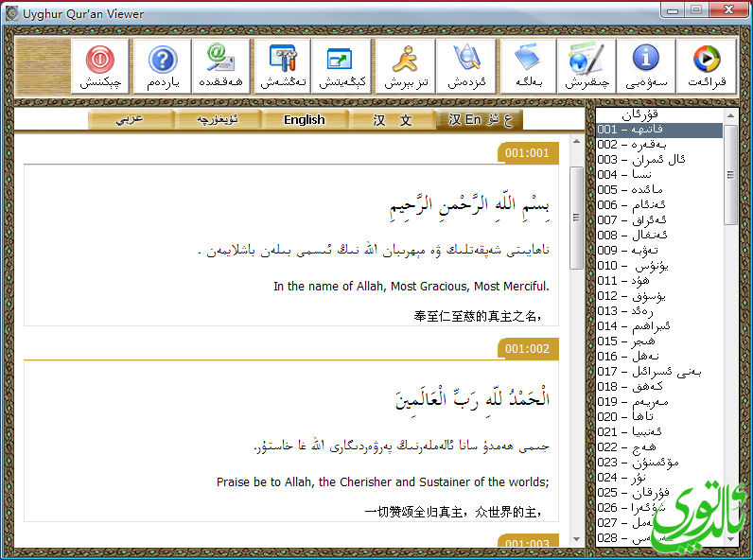Image resolution: width=753 pixels, height=560 pixels.
Task: Click the globe and pen icon
Action: (x=587, y=66)
